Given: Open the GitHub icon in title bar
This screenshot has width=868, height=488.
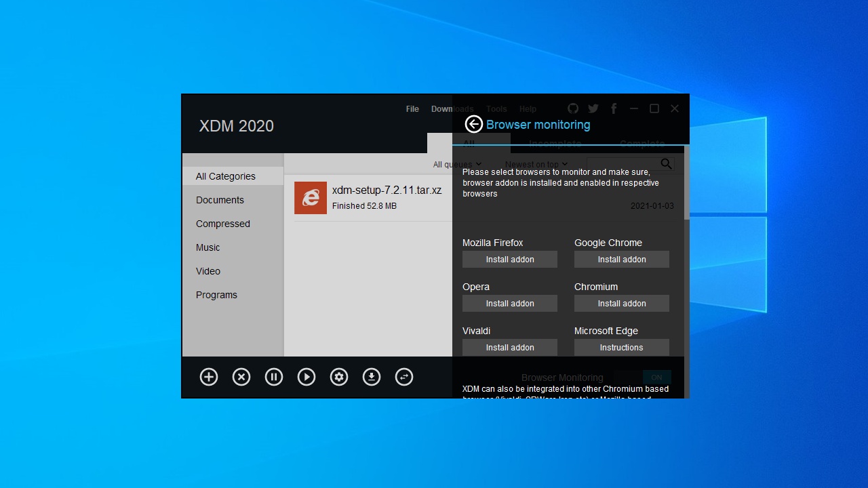Looking at the screenshot, I should click(573, 108).
